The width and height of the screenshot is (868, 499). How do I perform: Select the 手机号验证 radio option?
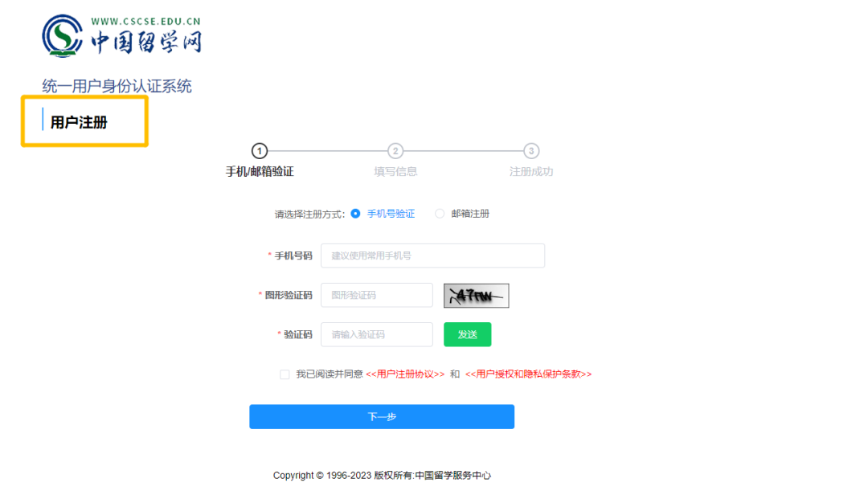point(356,214)
